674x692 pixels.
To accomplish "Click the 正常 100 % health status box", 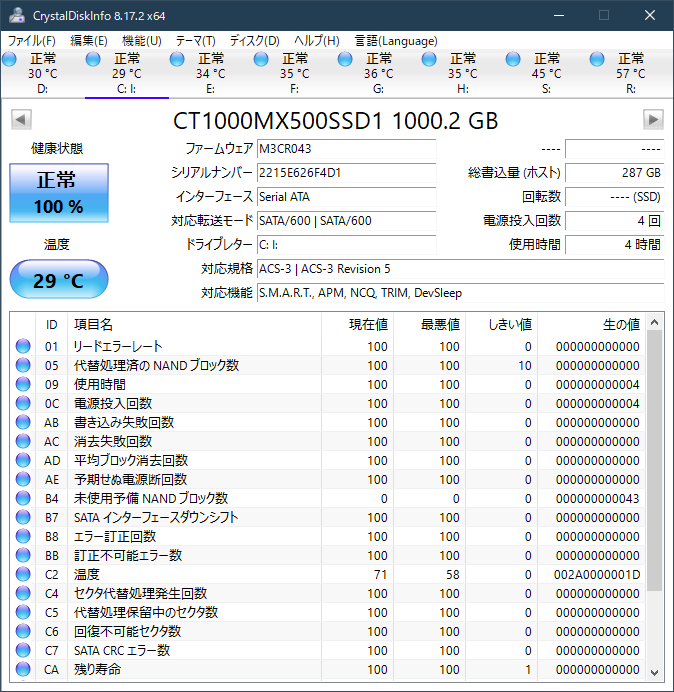I will point(59,194).
